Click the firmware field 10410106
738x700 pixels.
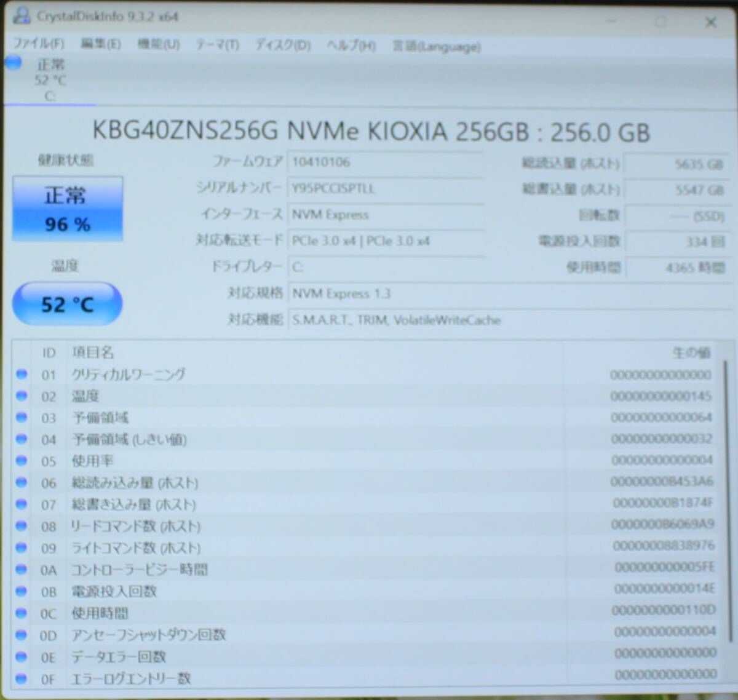(385, 162)
